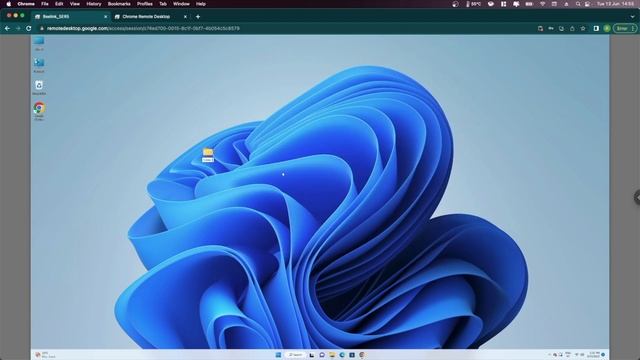
Task: Open the Bookmarks menu
Action: [x=119, y=4]
